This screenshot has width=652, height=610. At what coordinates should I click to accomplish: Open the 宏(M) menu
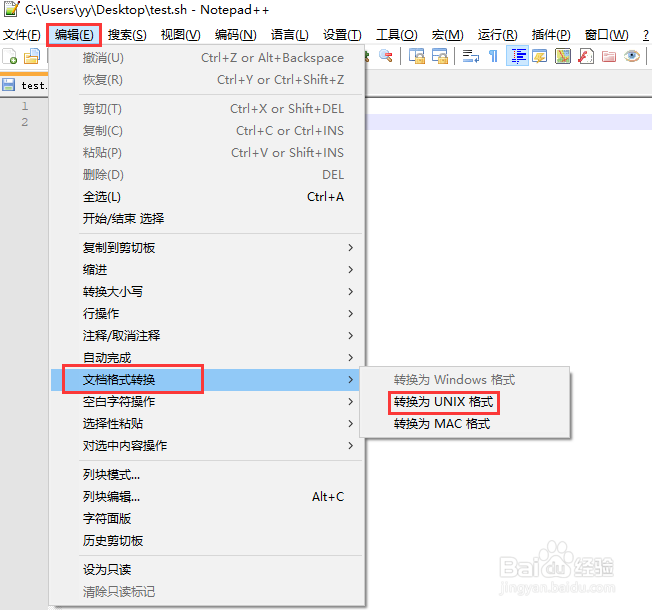click(x=447, y=35)
